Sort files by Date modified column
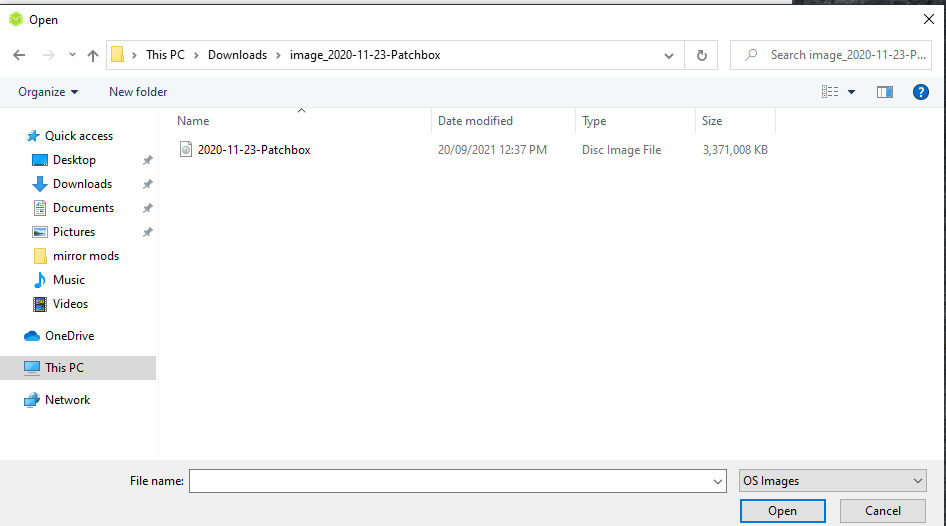This screenshot has width=946, height=526. (476, 121)
